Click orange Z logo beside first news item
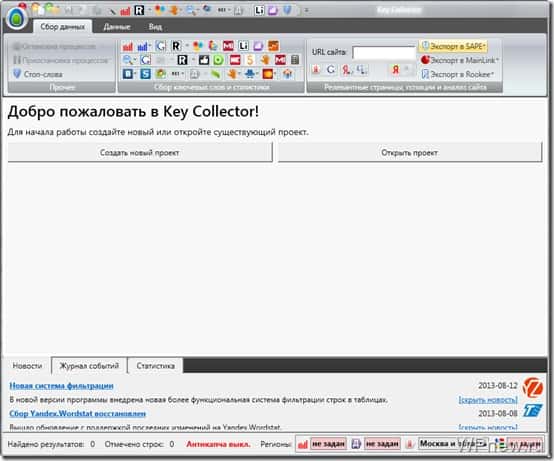Image resolution: width=554 pixels, height=461 pixels. [x=532, y=387]
